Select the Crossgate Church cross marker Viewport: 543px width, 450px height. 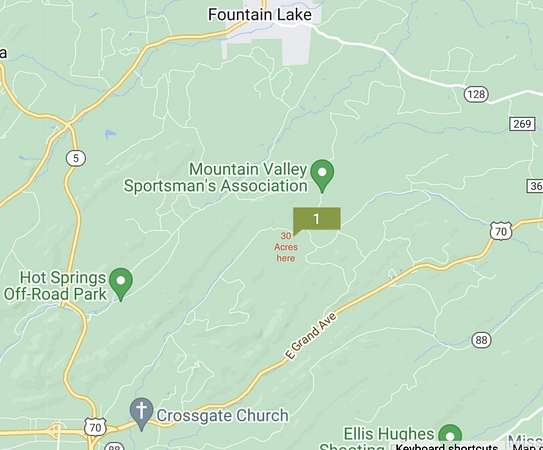(x=141, y=414)
